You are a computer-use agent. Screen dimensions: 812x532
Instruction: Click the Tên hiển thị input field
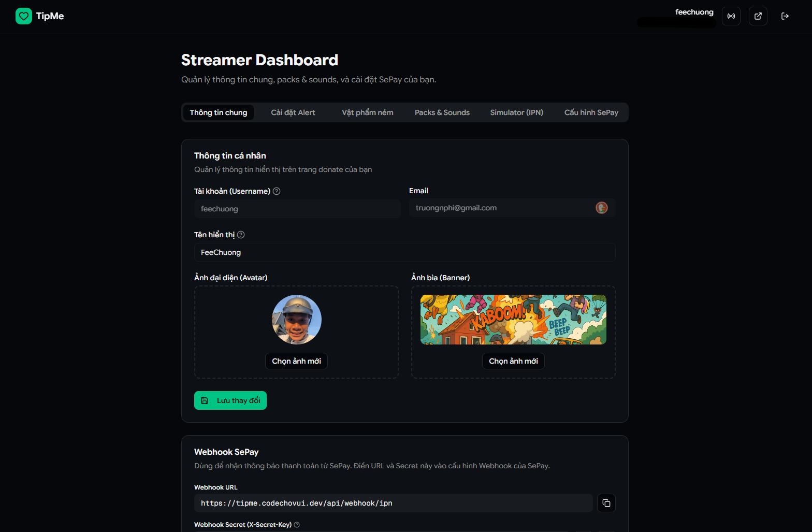tap(405, 252)
